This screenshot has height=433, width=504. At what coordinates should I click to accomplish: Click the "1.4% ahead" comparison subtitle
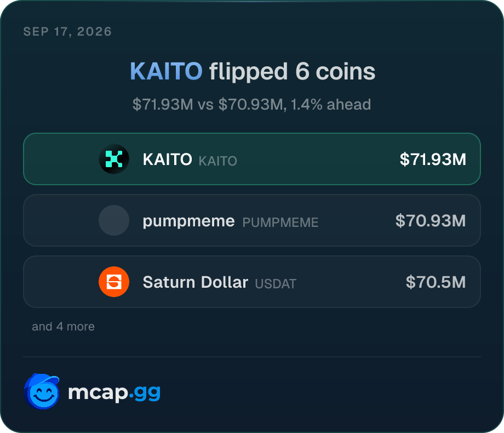coord(331,105)
